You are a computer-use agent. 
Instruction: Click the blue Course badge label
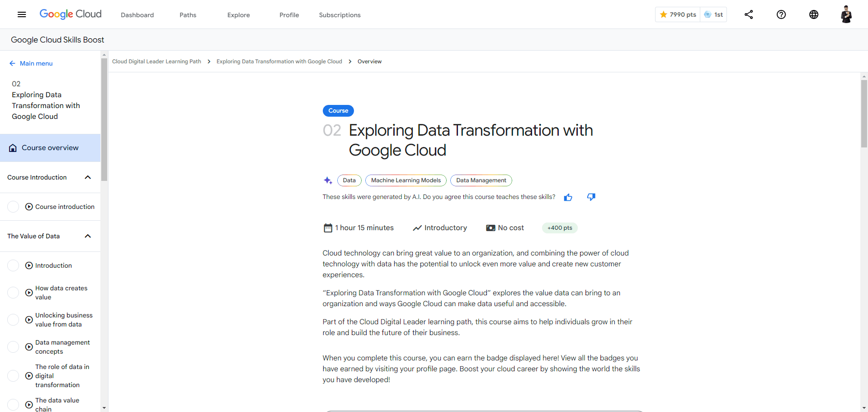pos(338,111)
